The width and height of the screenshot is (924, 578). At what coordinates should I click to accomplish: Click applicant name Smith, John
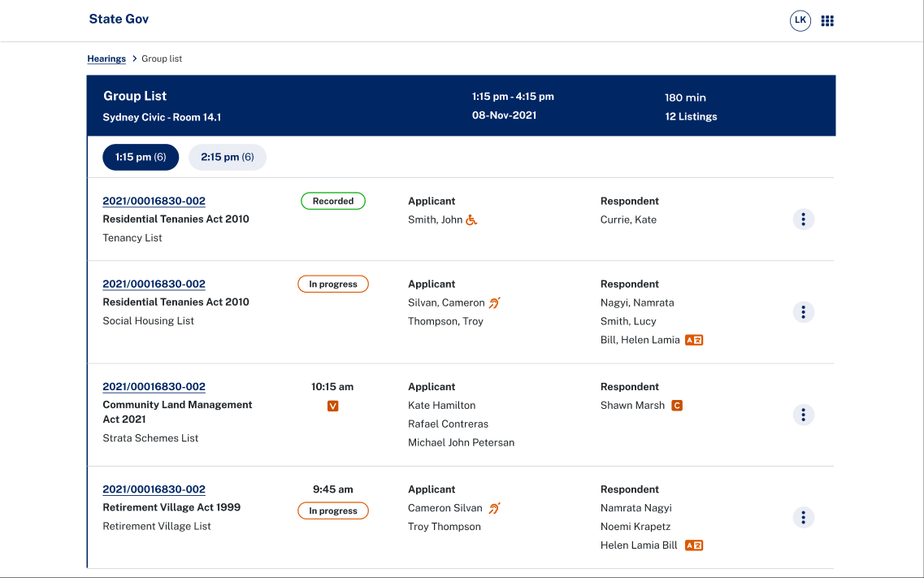point(435,219)
